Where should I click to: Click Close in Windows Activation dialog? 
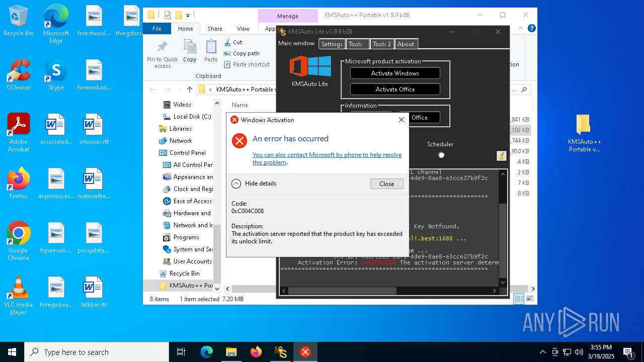coord(387,184)
